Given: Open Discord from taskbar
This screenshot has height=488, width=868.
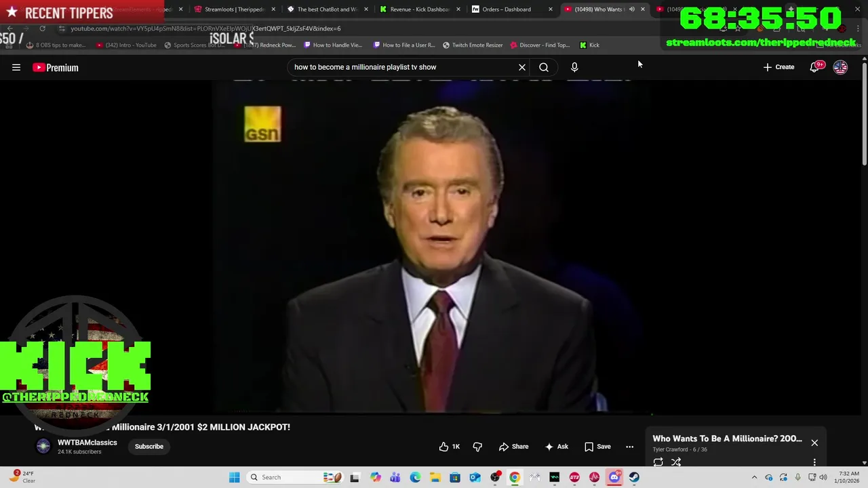Looking at the screenshot, I should 614,477.
